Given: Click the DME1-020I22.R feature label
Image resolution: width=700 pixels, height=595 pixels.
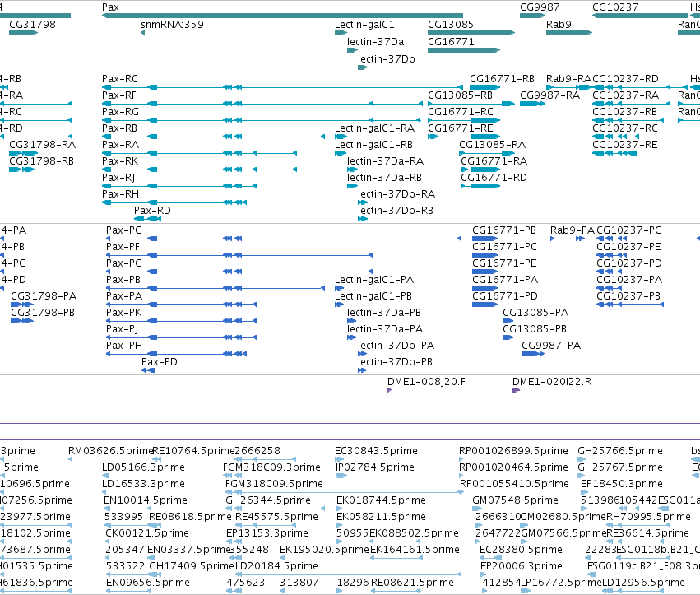Looking at the screenshot, I should pyautogui.click(x=552, y=382).
